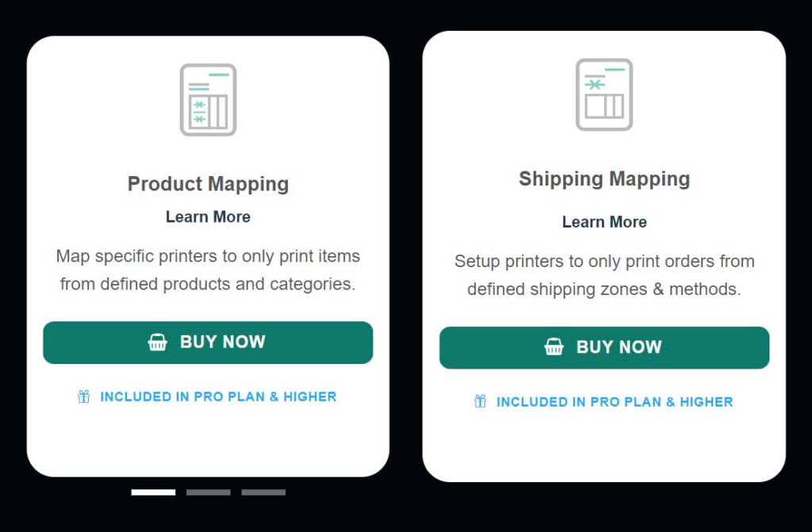Click the Shipping Mapping description text

click(x=604, y=275)
